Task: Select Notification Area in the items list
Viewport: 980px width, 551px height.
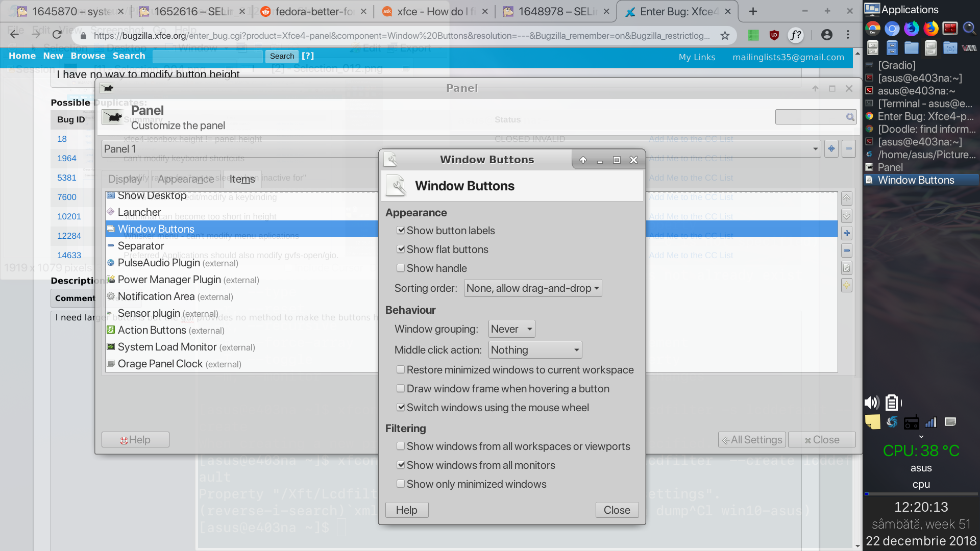Action: coord(156,296)
